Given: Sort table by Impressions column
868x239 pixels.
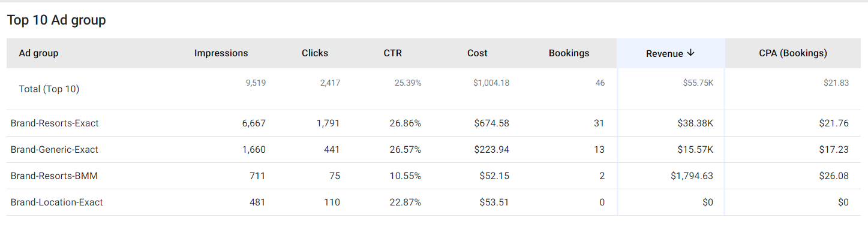Looking at the screenshot, I should 221,53.
